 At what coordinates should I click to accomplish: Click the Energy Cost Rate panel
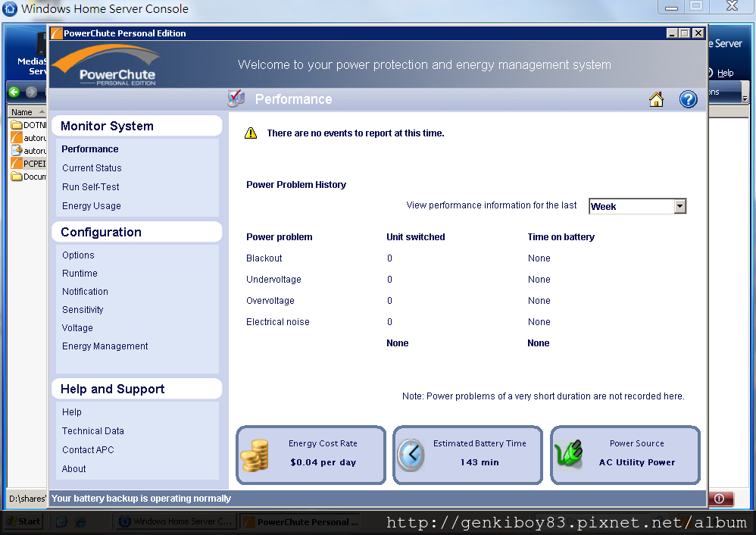coord(311,455)
